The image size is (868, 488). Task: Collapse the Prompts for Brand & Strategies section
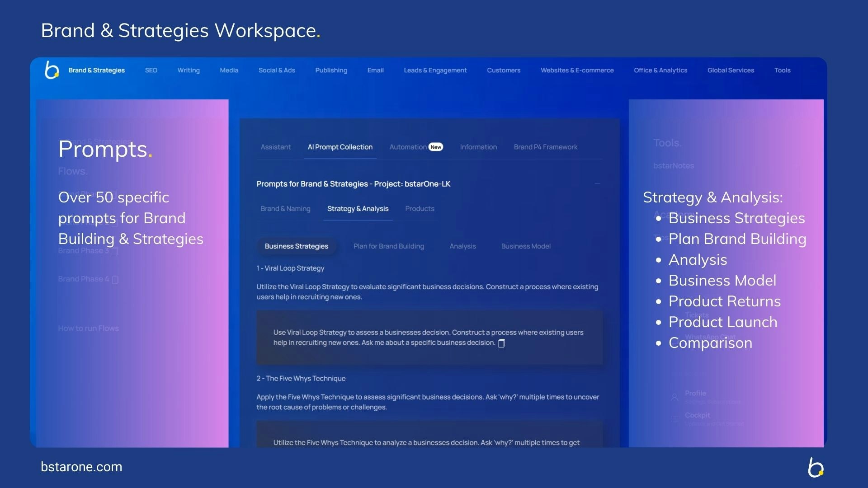tap(597, 184)
